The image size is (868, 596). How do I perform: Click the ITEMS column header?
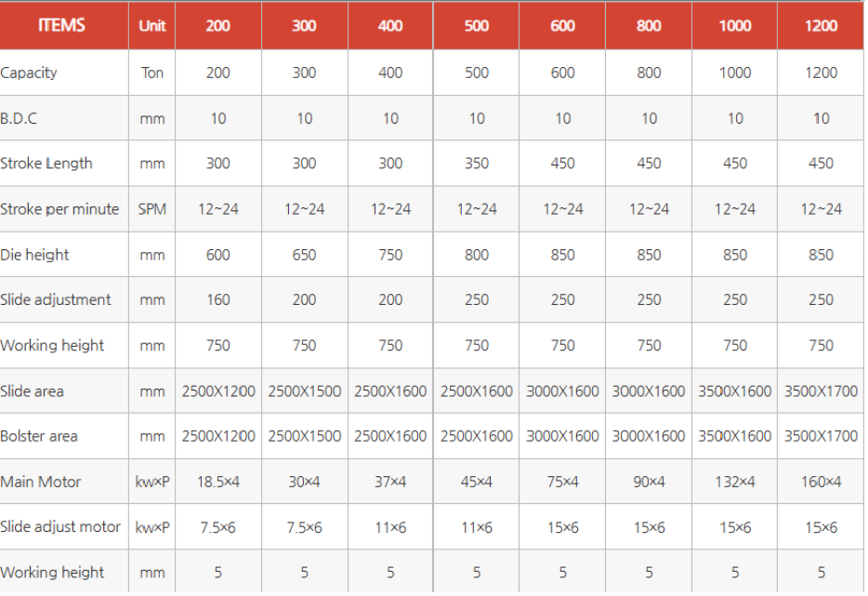point(61,25)
